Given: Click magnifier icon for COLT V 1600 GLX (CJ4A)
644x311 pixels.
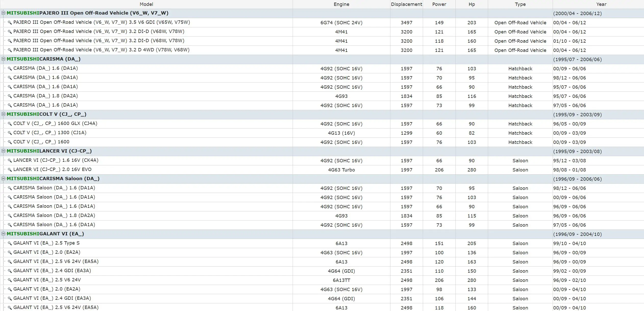Looking at the screenshot, I should pyautogui.click(x=10, y=124).
